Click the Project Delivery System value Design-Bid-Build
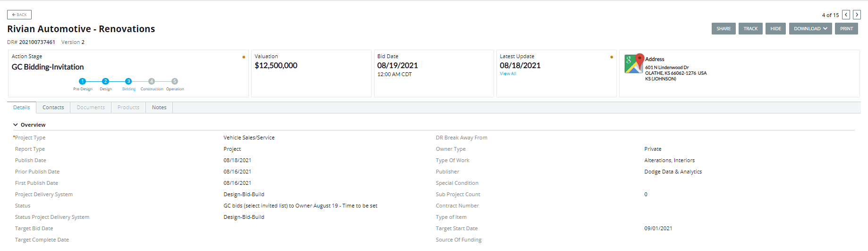The width and height of the screenshot is (868, 251). point(244,194)
